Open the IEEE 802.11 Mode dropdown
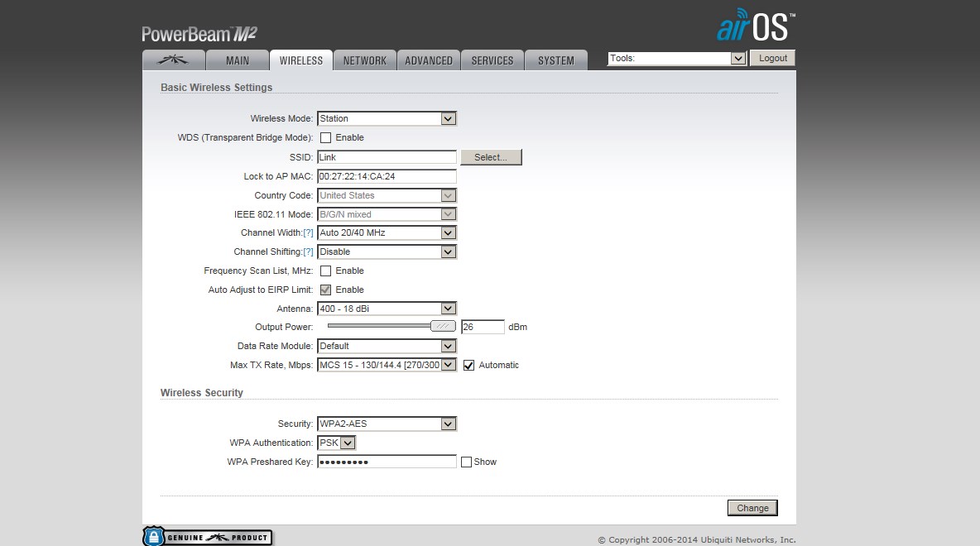Screen dimensions: 980x546 [387, 214]
